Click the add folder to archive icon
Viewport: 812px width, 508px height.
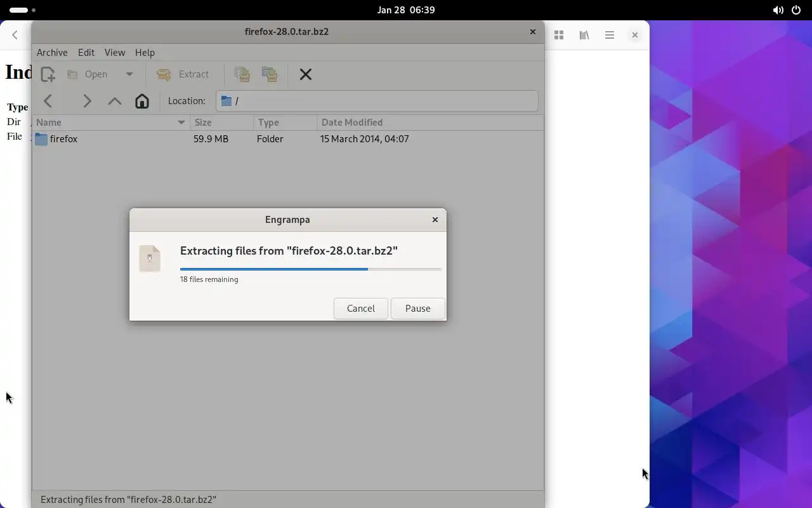(270, 74)
